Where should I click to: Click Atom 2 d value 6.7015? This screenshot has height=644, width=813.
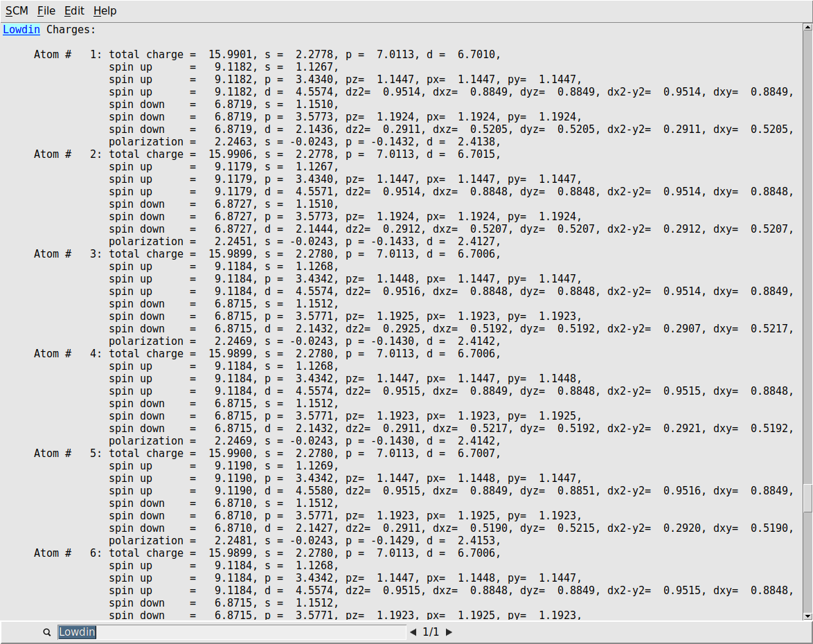476,154
